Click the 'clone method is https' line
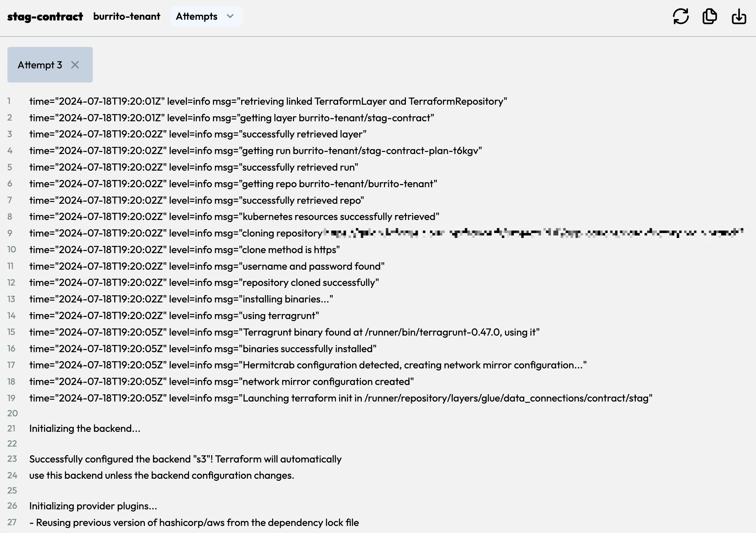 [184, 250]
